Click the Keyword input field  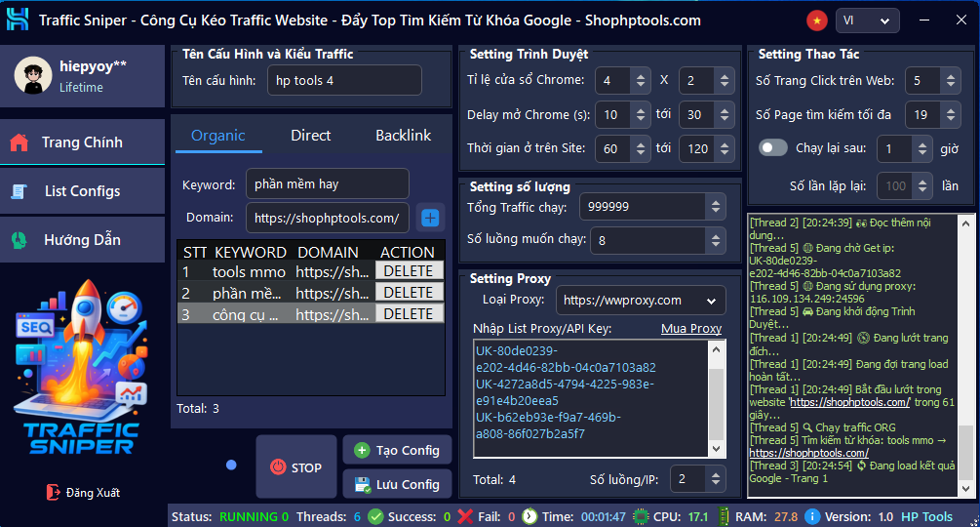[328, 183]
